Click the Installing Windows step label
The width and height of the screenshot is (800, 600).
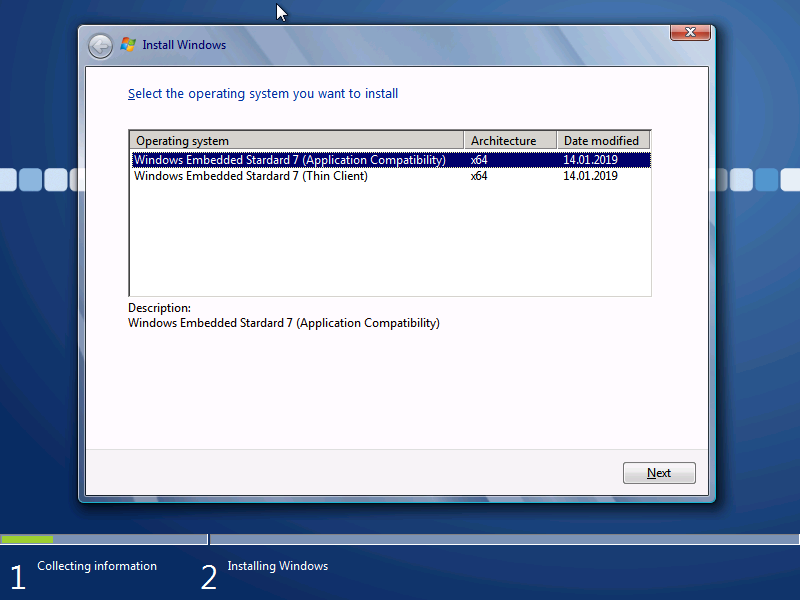coord(277,566)
